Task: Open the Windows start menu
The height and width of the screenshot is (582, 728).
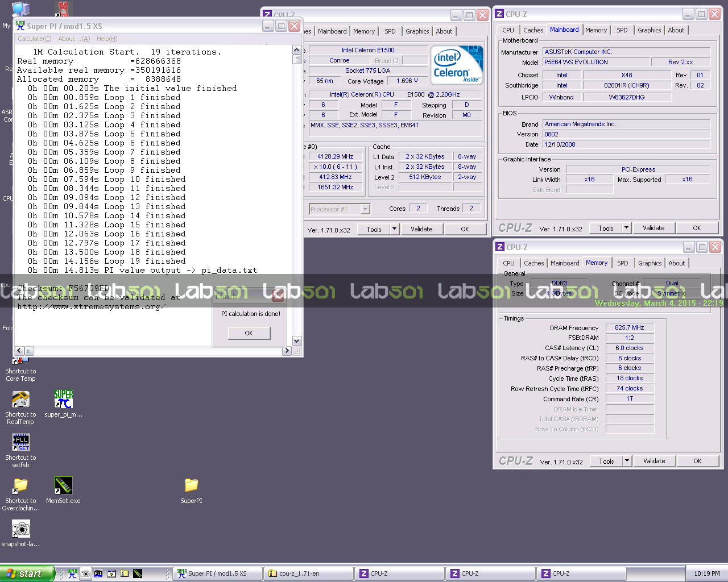Action: pos(27,573)
